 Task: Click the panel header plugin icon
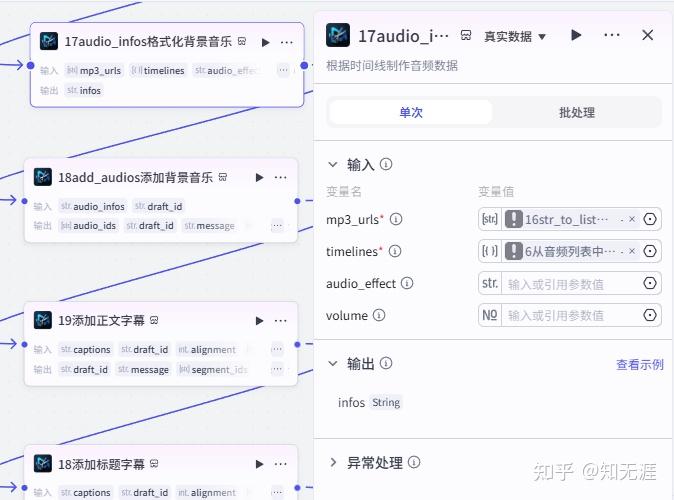pos(338,35)
